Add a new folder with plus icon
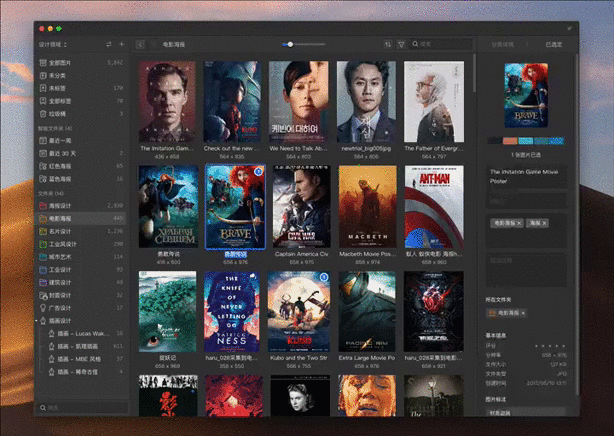 121,44
